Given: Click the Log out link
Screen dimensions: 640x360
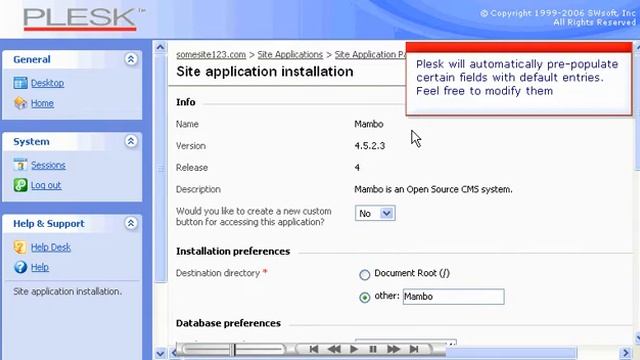Looking at the screenshot, I should point(46,185).
